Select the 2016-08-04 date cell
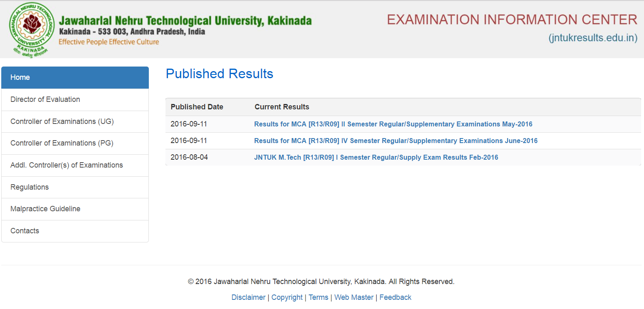 click(189, 157)
